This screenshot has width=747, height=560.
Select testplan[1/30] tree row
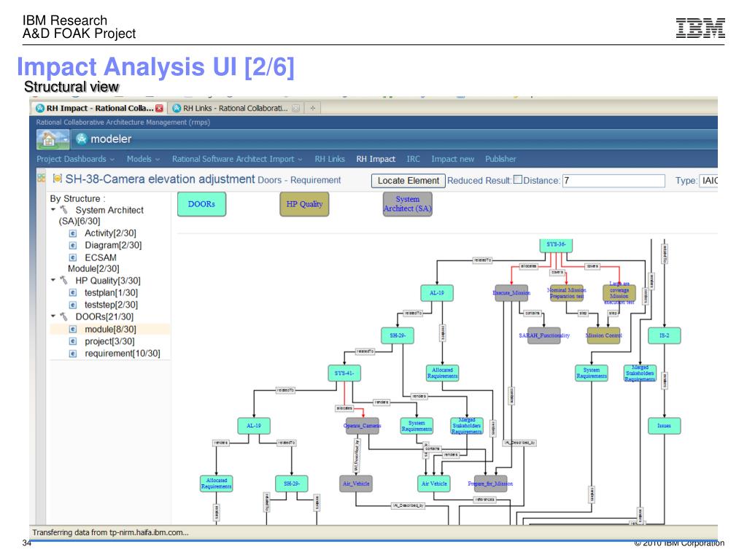pos(110,293)
